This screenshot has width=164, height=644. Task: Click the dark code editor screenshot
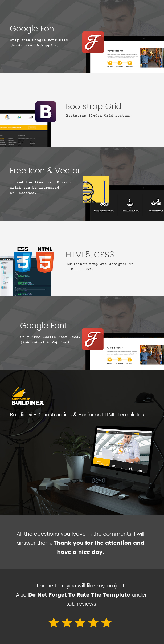26,276
